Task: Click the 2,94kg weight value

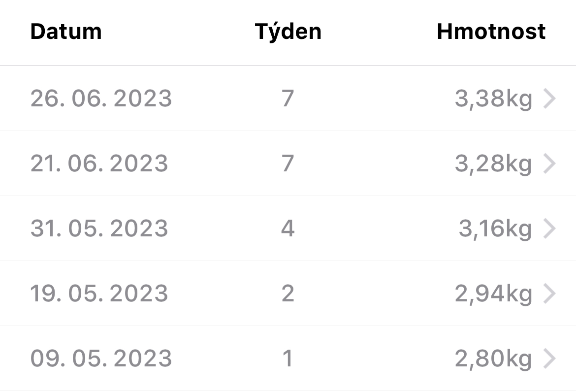Action: coord(493,294)
